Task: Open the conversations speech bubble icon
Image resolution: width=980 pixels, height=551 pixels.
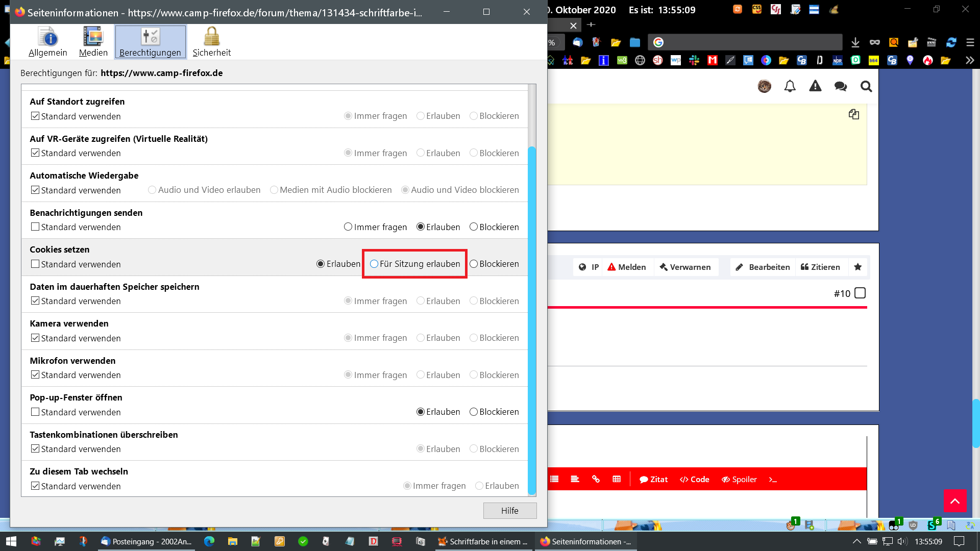Action: [840, 87]
